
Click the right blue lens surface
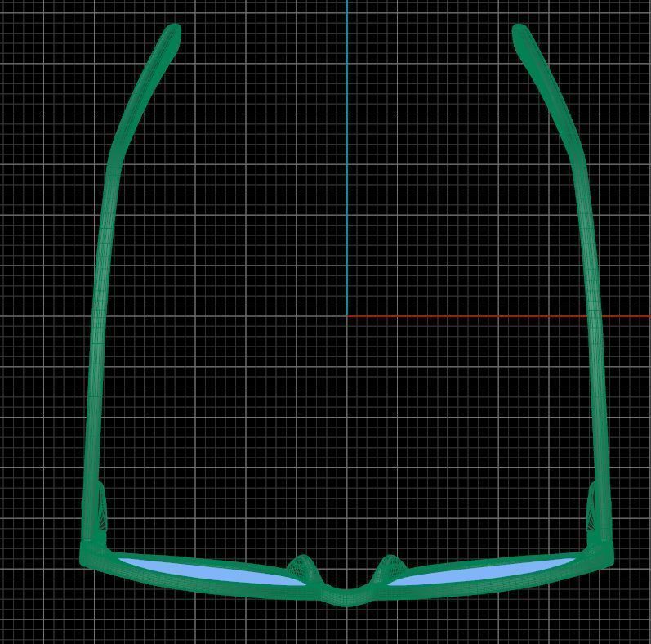[482, 571]
